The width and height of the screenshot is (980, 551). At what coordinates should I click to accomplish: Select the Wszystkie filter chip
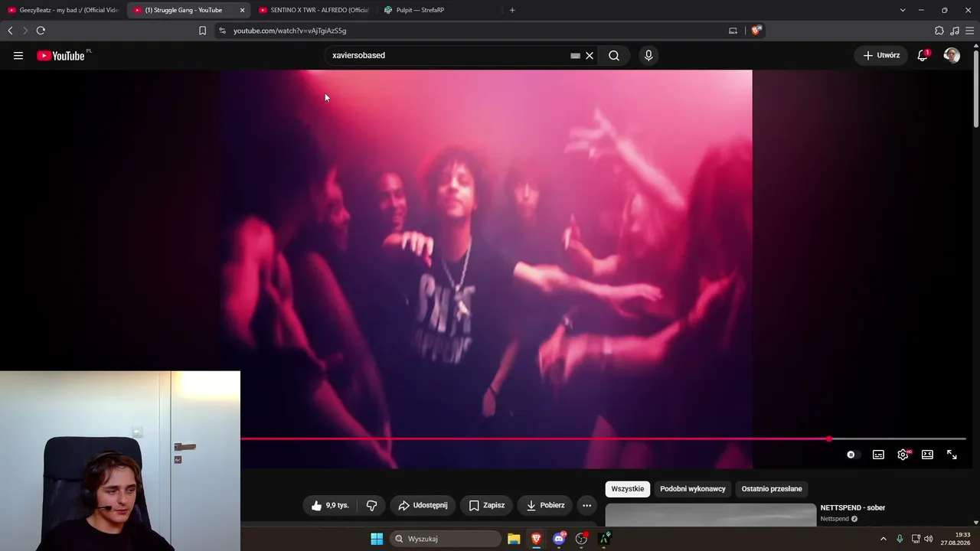pyautogui.click(x=628, y=489)
